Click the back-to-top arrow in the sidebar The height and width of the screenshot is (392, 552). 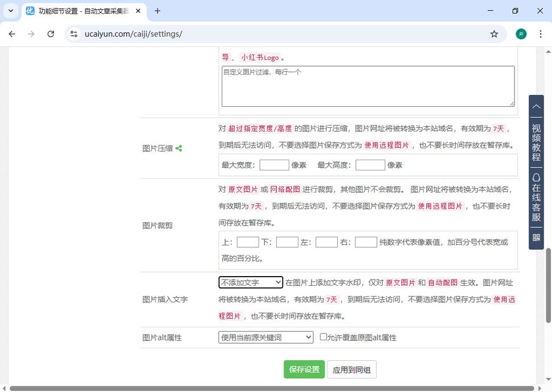pyautogui.click(x=536, y=107)
